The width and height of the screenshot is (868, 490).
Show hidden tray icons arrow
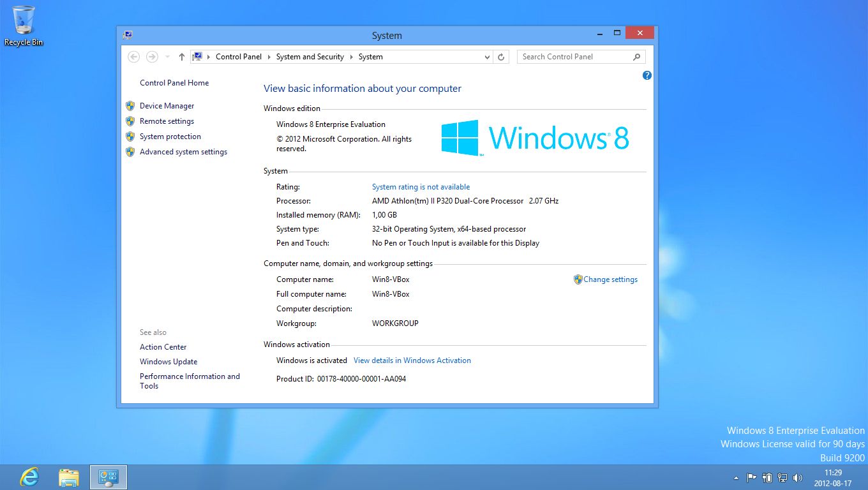click(x=736, y=477)
